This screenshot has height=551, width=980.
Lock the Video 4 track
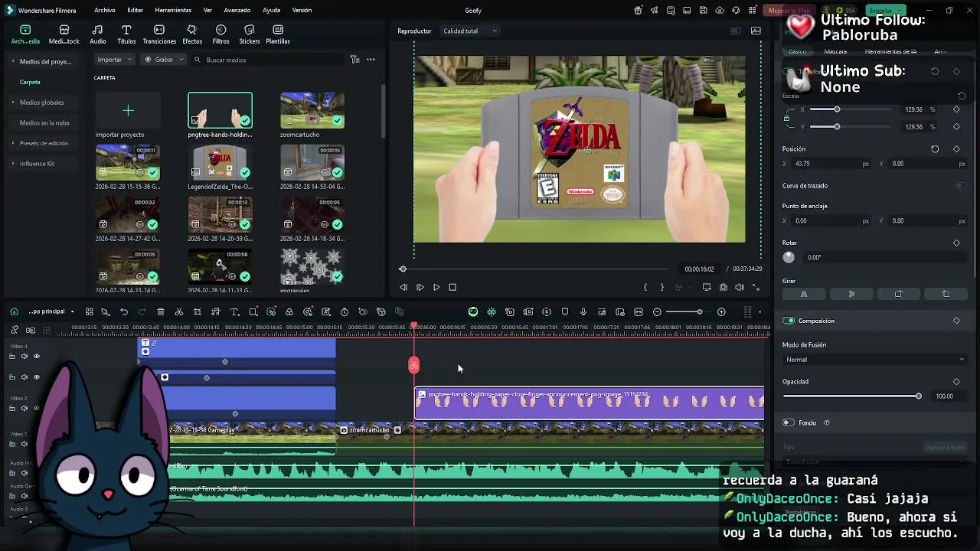[11, 357]
